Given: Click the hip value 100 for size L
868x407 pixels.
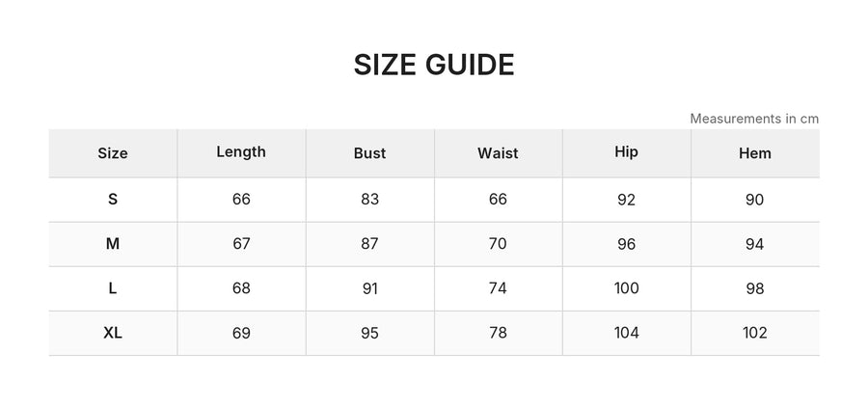Looking at the screenshot, I should [626, 288].
